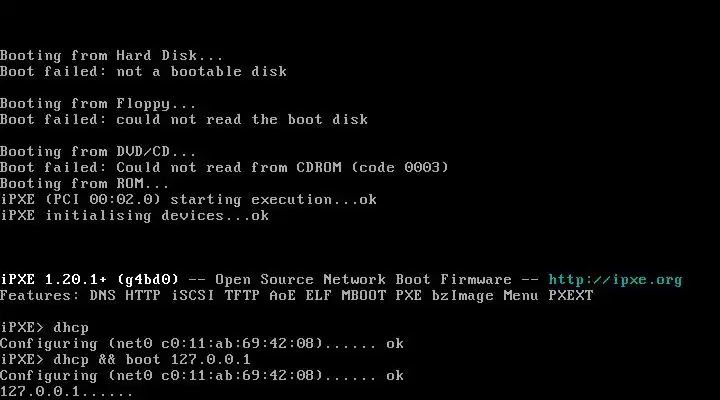The image size is (720, 400).
Task: Select the 'Booting from Floppy...' text
Action: click(x=98, y=104)
